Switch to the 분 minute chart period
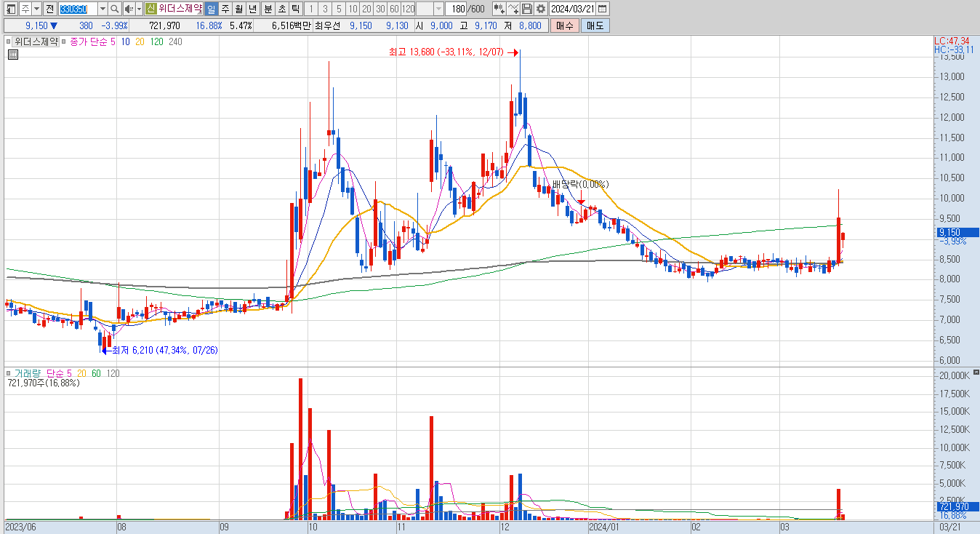 coord(267,9)
